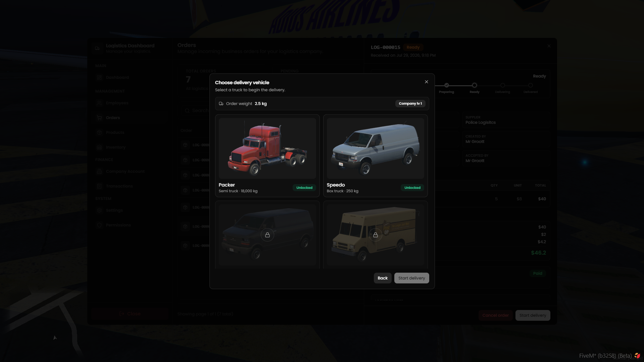Click the Delivering step marker
Viewport: 644px width, 362px height.
(502, 85)
